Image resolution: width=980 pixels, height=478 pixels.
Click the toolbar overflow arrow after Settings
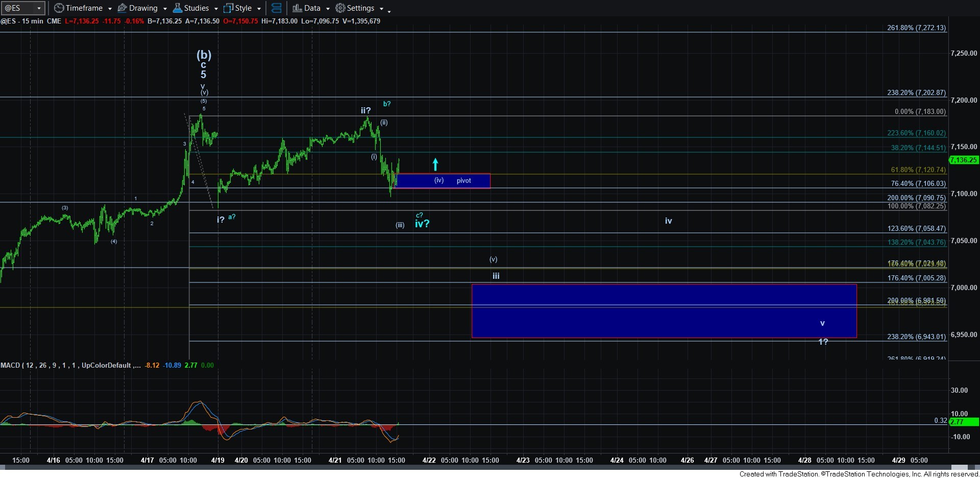(389, 11)
